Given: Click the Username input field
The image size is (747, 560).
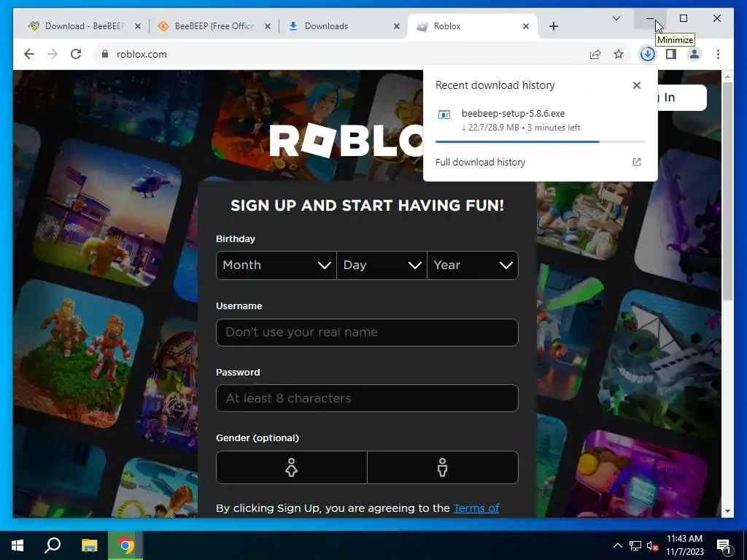Looking at the screenshot, I should [367, 332].
